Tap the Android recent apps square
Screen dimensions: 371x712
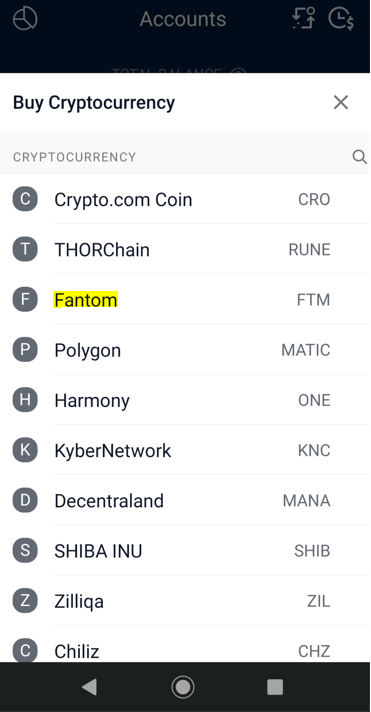click(x=275, y=687)
